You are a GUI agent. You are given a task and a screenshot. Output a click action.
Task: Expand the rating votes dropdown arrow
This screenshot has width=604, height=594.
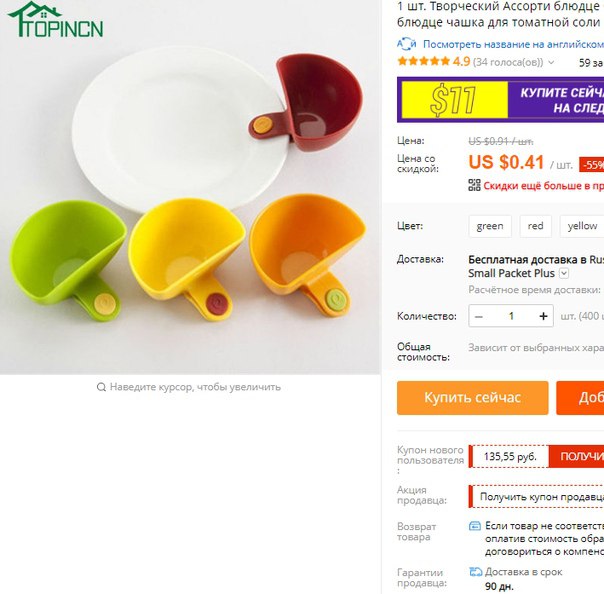click(x=551, y=62)
